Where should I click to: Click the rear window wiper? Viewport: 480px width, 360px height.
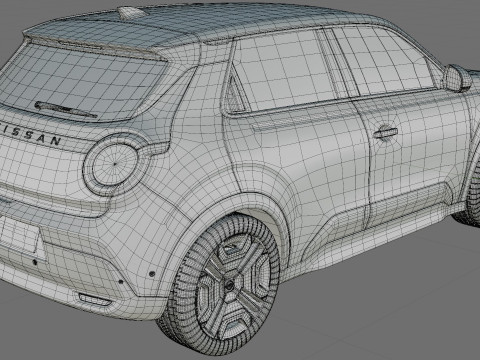coord(65,110)
